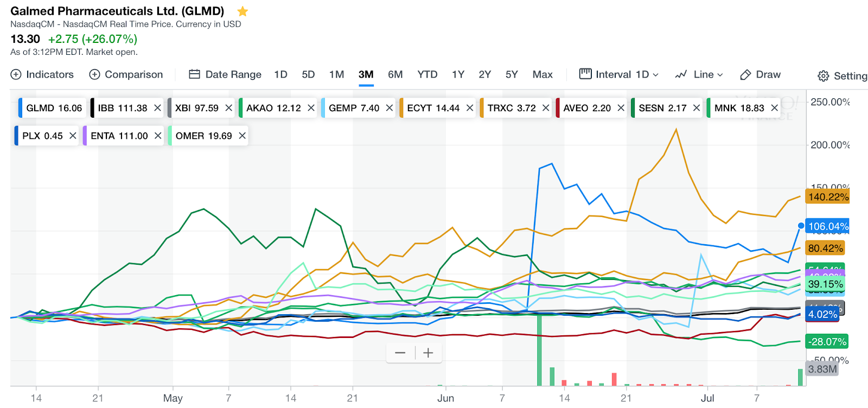This screenshot has height=408, width=868.
Task: Remove AKAO comparison with its X
Action: click(311, 108)
